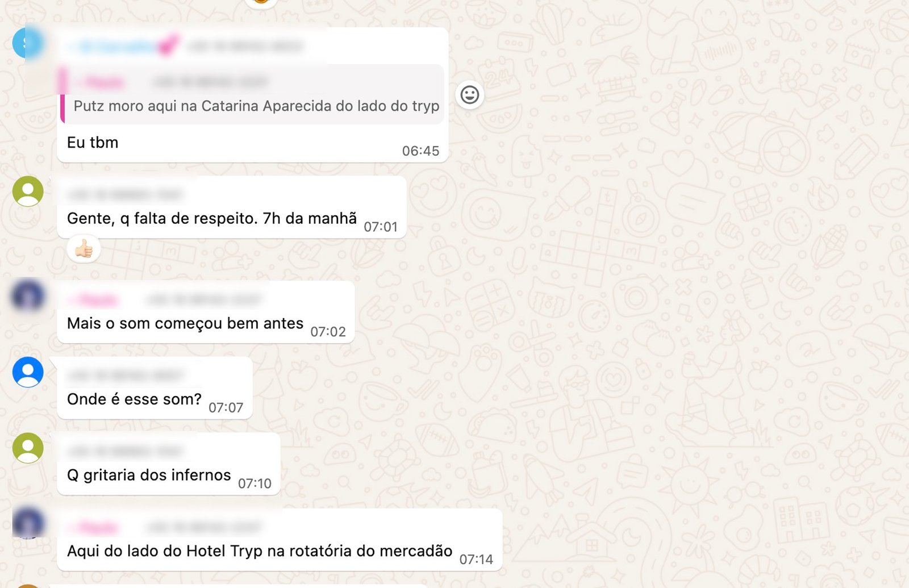Open green avatar next to 07:01 message
This screenshot has width=909, height=588.
[x=28, y=191]
